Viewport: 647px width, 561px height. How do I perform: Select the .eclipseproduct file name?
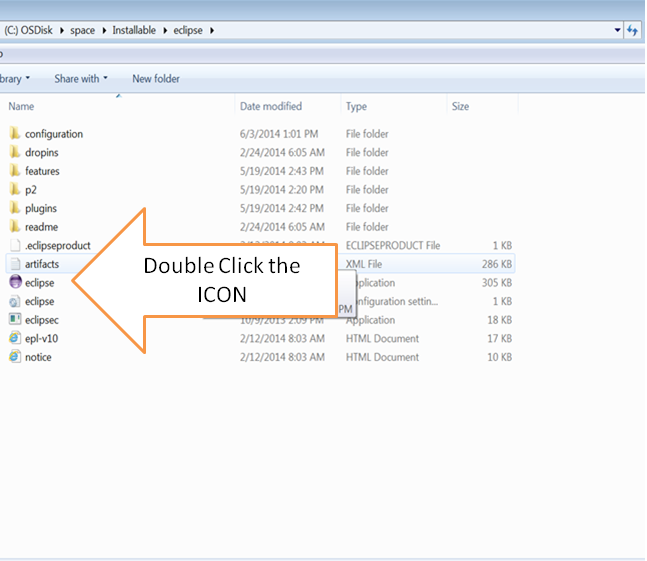[58, 245]
